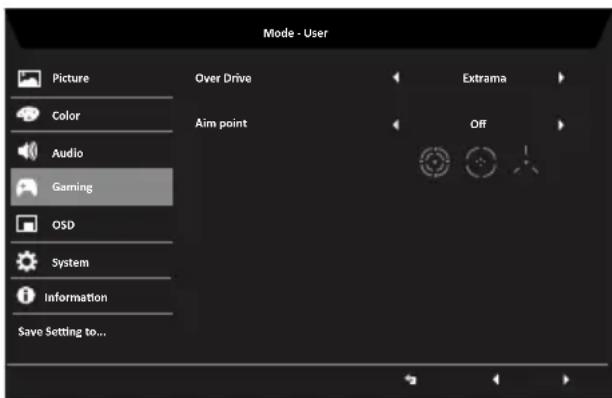Click the Over Drive label
This screenshot has width=612, height=398.
point(223,78)
